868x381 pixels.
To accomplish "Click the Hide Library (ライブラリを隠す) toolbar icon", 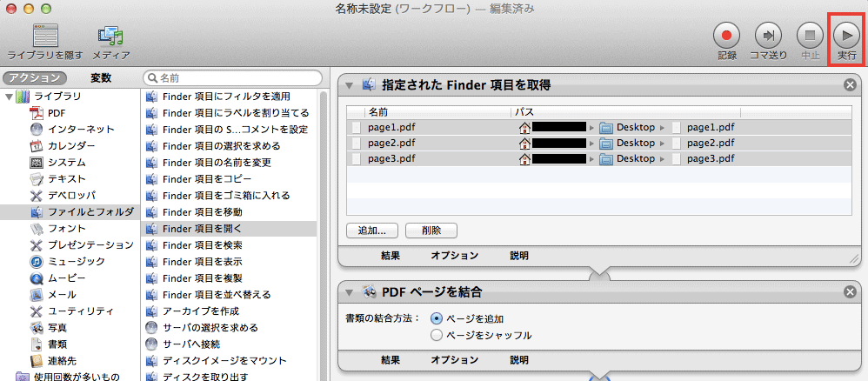I will pos(45,37).
